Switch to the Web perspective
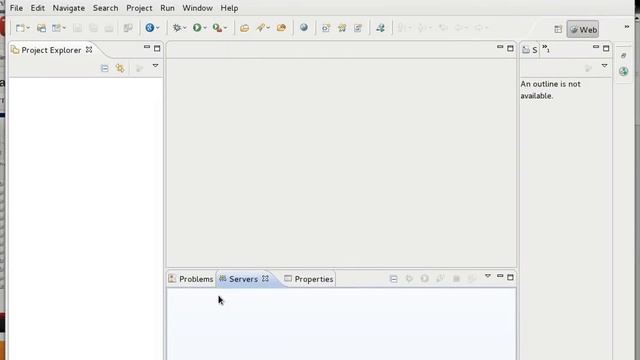This screenshot has width=640, height=360. point(583,29)
